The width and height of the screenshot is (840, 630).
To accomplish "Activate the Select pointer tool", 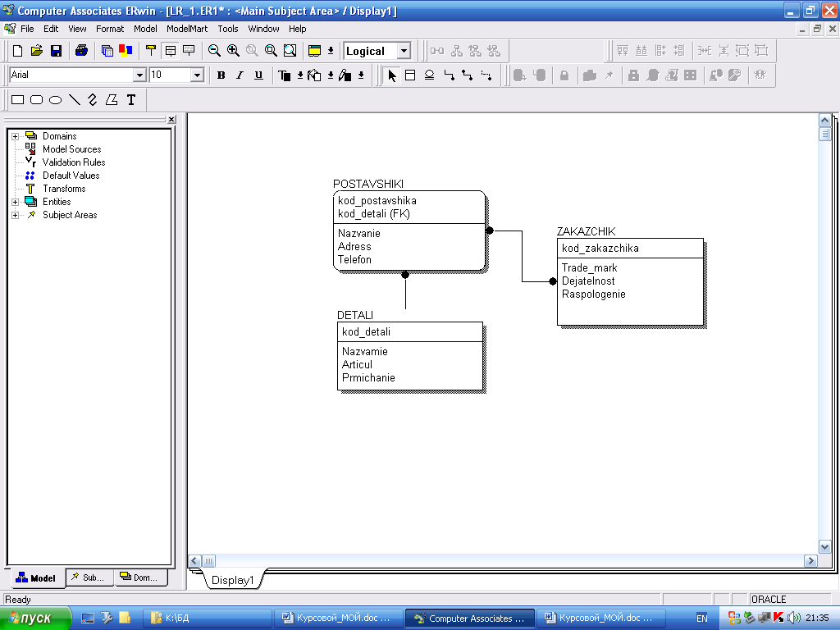I will tap(391, 75).
